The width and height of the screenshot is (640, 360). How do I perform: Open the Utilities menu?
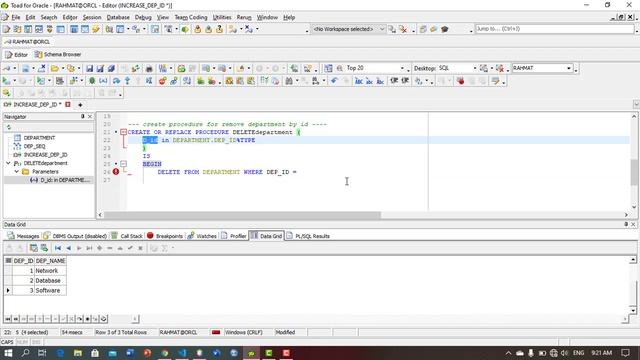click(x=222, y=17)
